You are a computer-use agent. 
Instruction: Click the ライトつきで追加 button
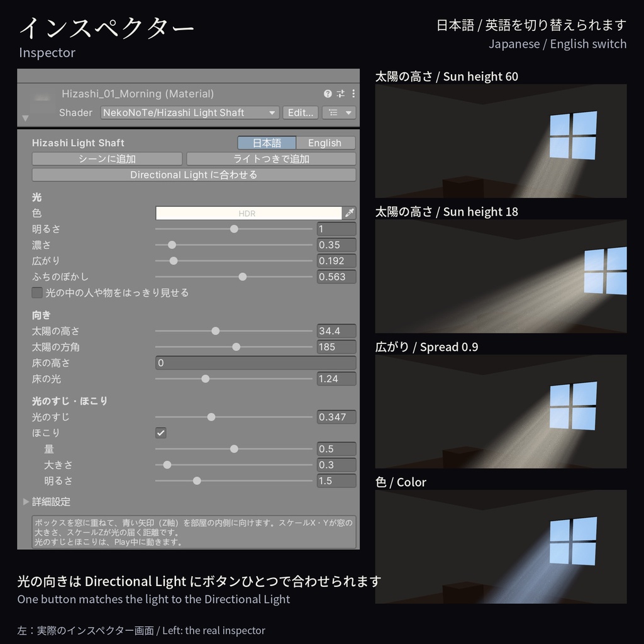pos(271,159)
